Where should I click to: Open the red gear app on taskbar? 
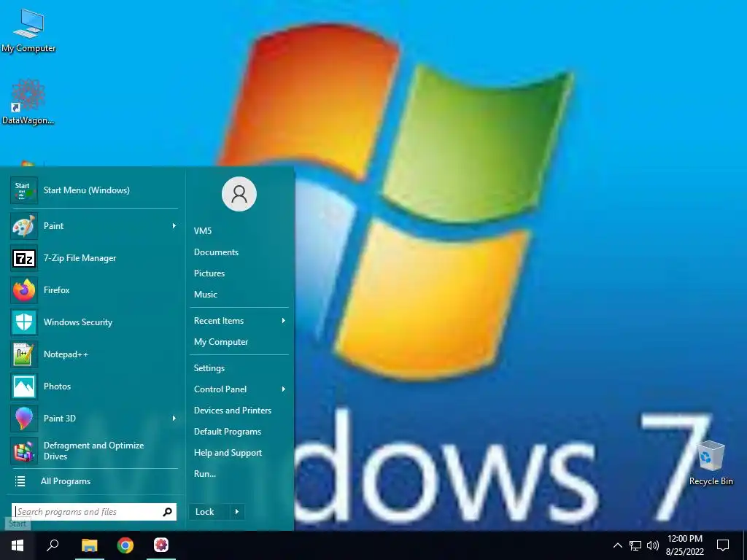[161, 545]
